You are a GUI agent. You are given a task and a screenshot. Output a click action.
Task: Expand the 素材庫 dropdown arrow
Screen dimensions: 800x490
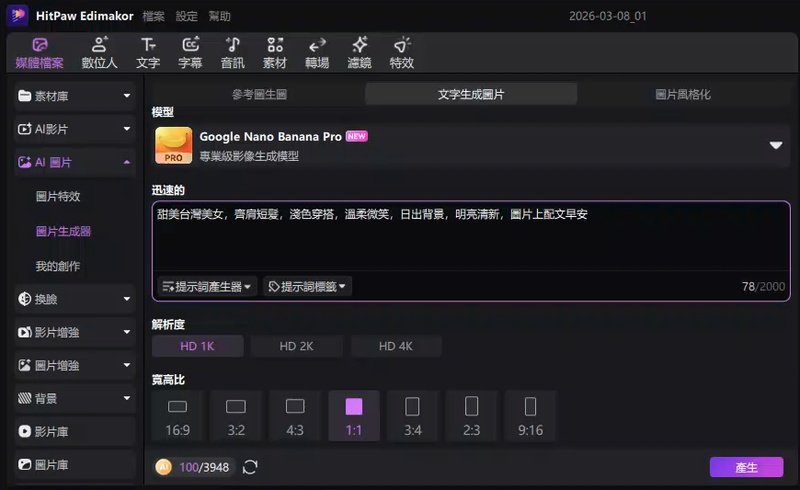tap(127, 95)
